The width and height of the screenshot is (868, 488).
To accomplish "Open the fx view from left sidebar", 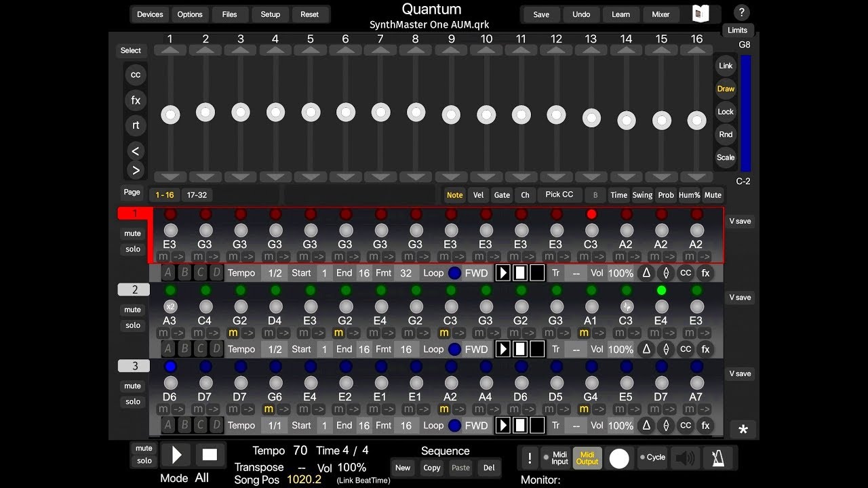I will (x=136, y=100).
